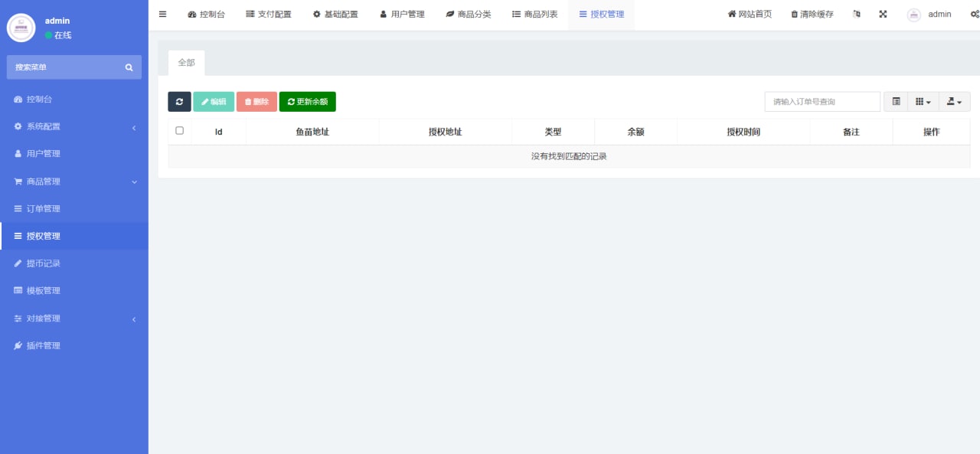
Task: Collapse the 商品管理 sidebar menu
Action: point(73,181)
